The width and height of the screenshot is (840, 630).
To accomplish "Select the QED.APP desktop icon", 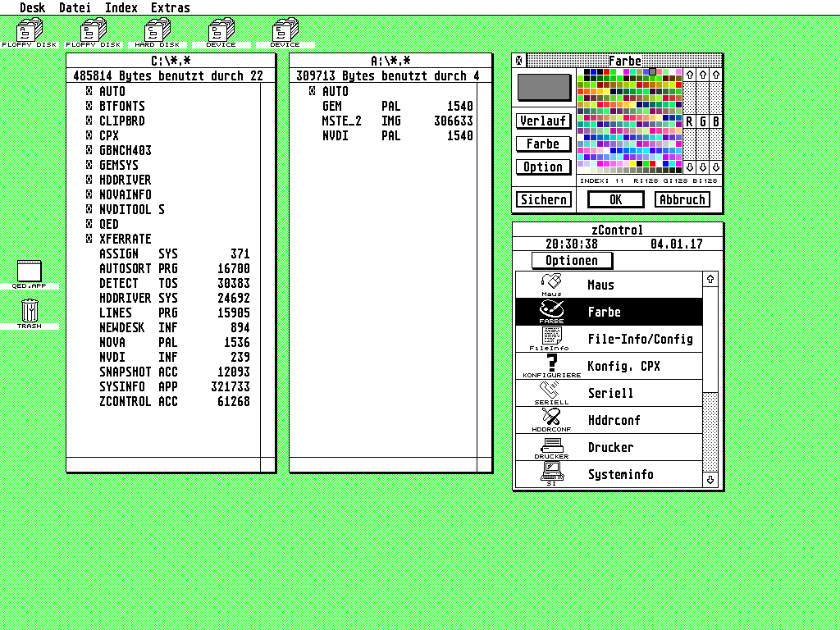I will (x=30, y=274).
